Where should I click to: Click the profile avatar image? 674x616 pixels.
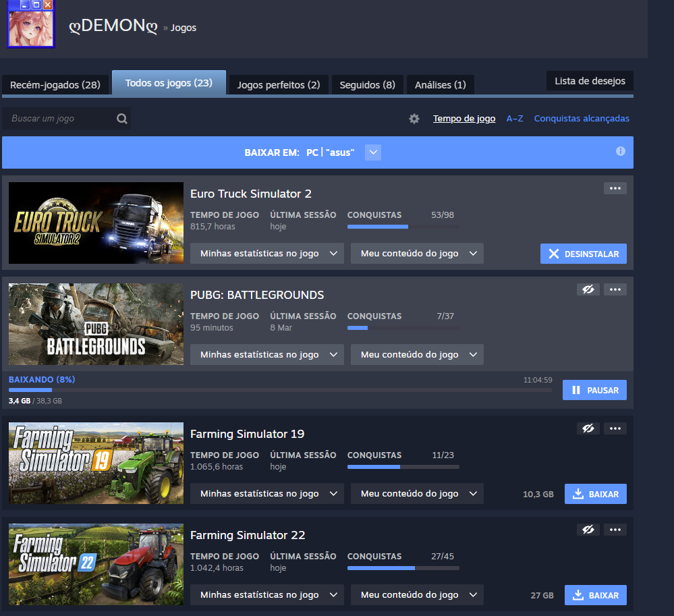tap(31, 28)
